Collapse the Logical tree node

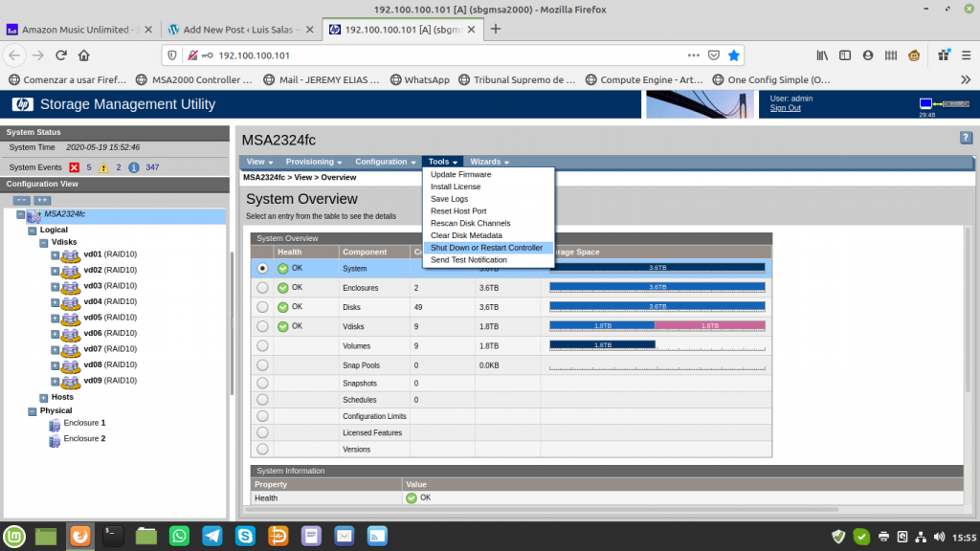click(x=32, y=231)
